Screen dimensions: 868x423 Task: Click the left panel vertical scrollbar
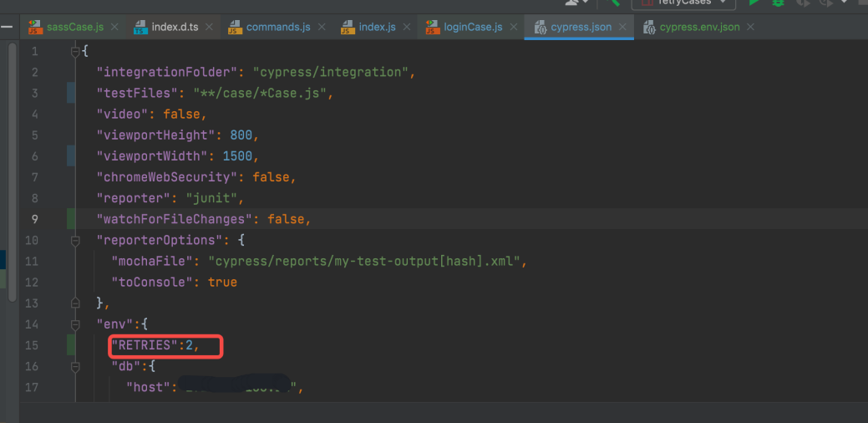12,167
